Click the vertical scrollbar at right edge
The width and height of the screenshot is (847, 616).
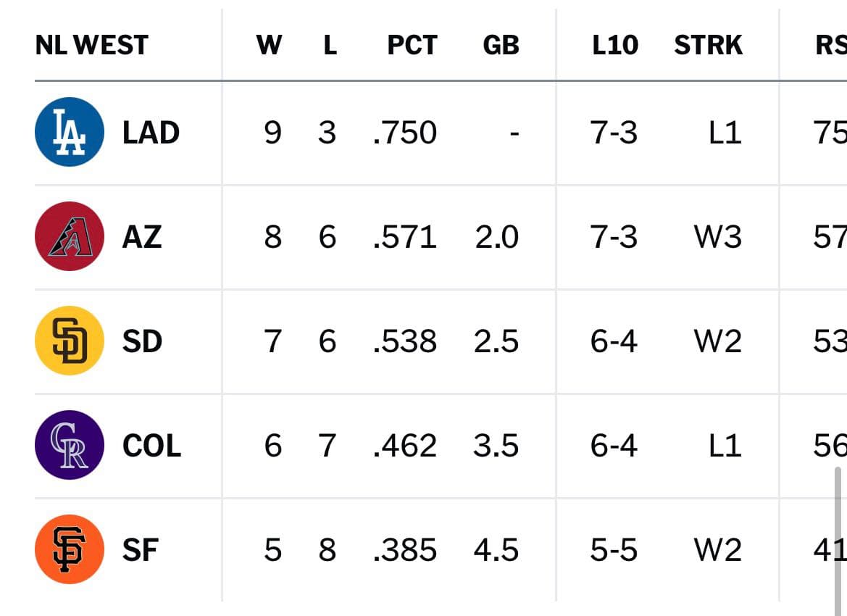tap(838, 541)
